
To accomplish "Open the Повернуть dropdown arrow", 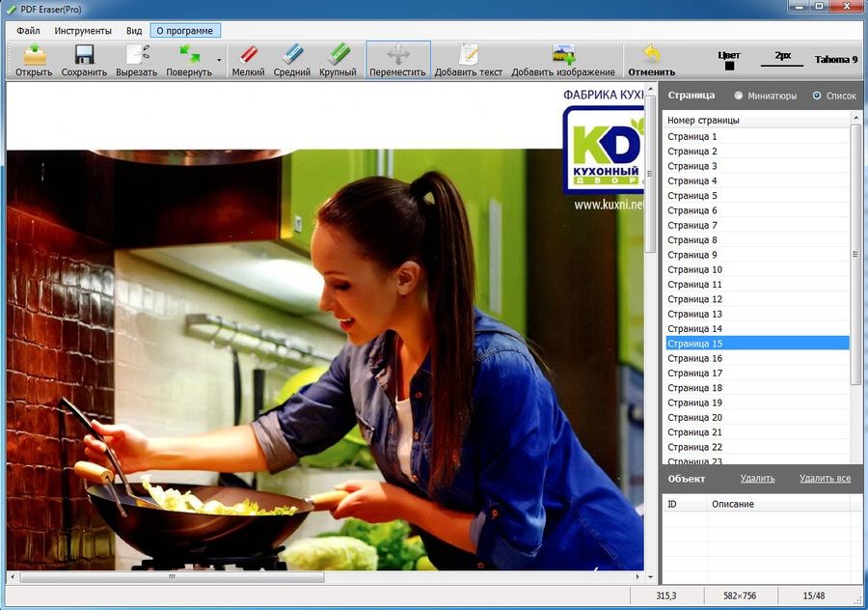I will [x=219, y=60].
